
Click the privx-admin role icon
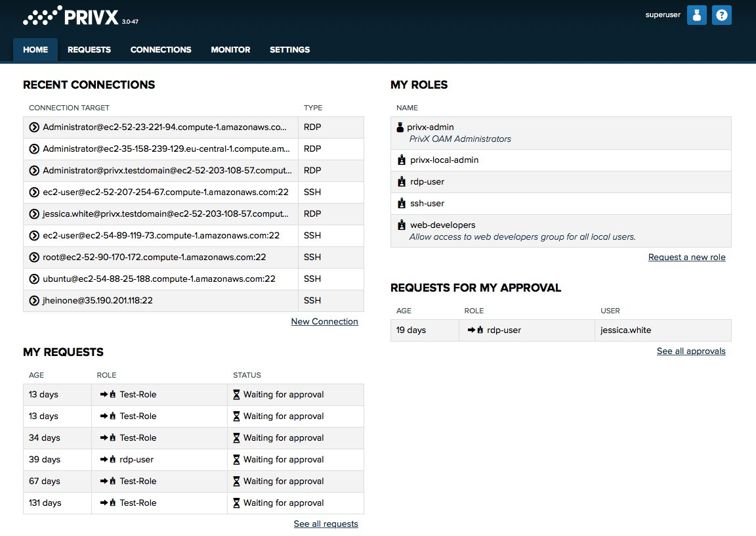pyautogui.click(x=400, y=127)
